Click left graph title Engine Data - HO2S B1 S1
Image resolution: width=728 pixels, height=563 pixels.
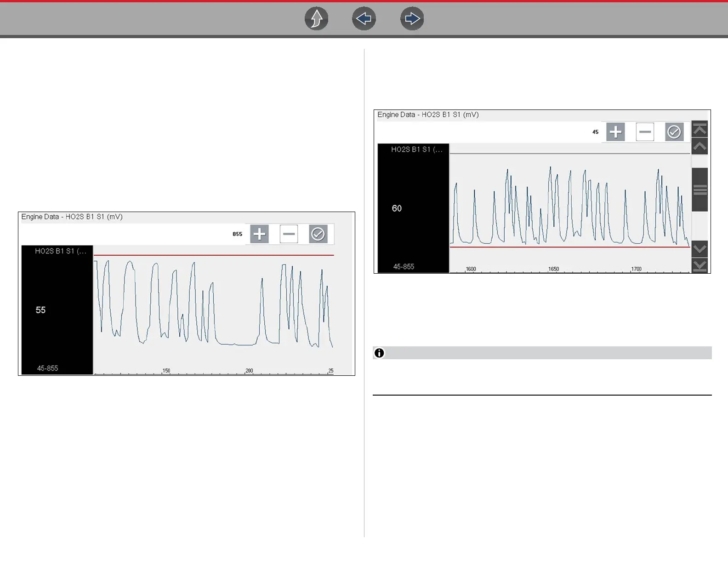pos(72,217)
